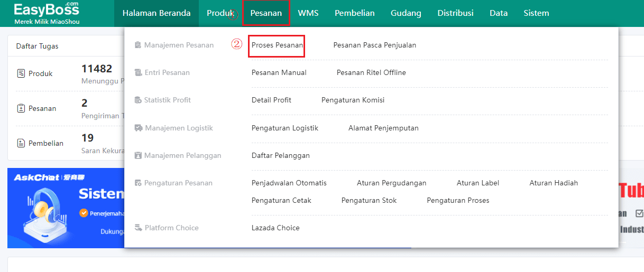Click the Manajemen Pelanggan category icon

pyautogui.click(x=138, y=155)
